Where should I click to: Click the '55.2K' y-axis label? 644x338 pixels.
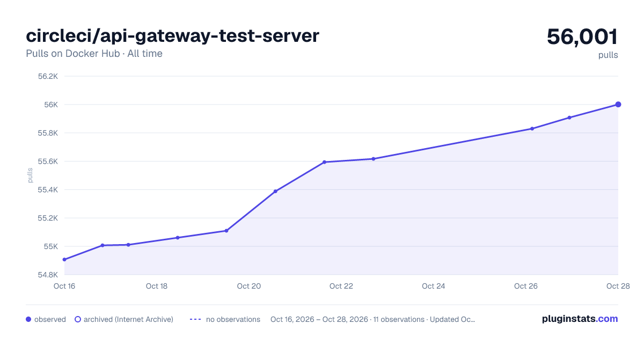(48, 218)
